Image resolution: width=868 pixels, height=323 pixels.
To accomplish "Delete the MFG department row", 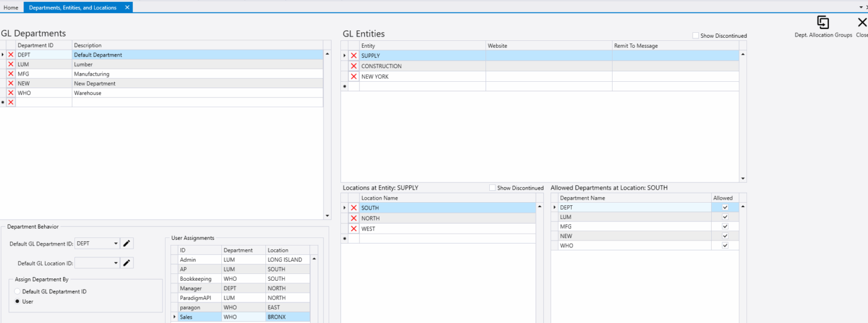I will (11, 74).
